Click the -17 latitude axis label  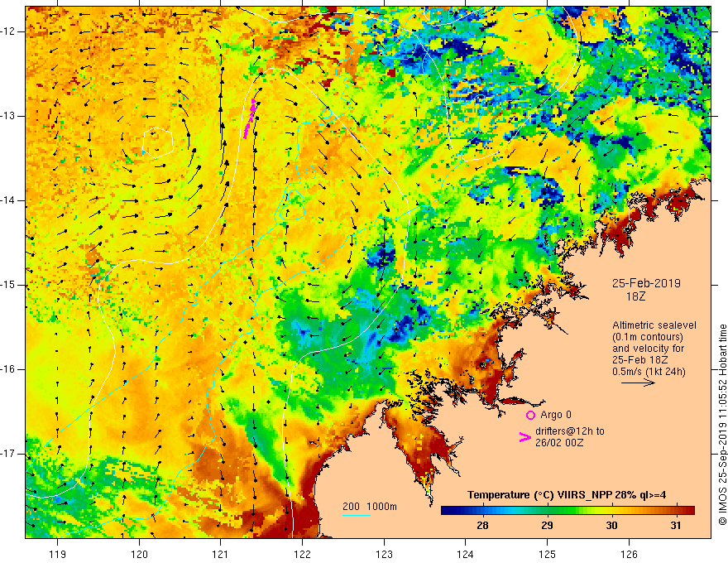pyautogui.click(x=9, y=454)
